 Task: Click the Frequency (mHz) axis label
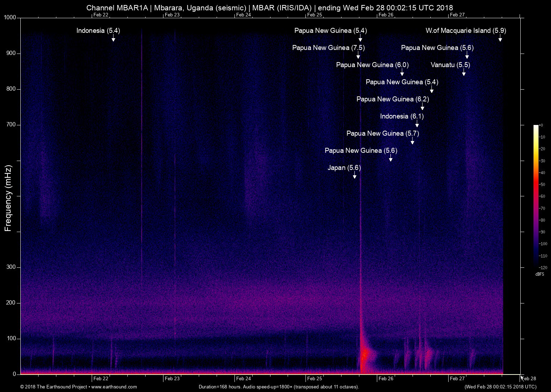tap(8, 198)
